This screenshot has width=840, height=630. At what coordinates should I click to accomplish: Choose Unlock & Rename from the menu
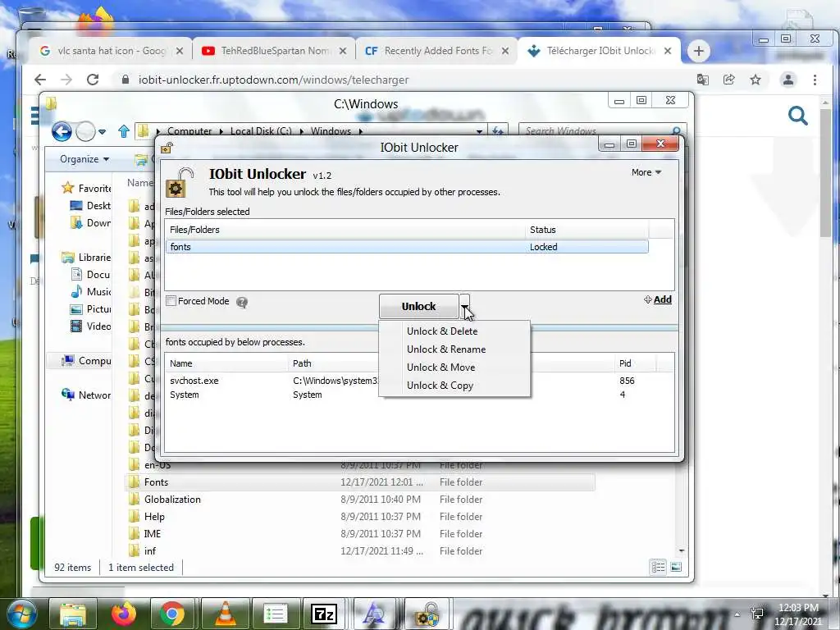445,349
